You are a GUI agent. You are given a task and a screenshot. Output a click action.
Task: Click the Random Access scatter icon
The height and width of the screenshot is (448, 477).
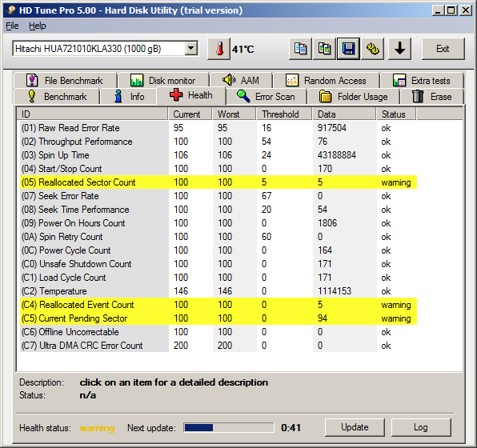[x=292, y=80]
